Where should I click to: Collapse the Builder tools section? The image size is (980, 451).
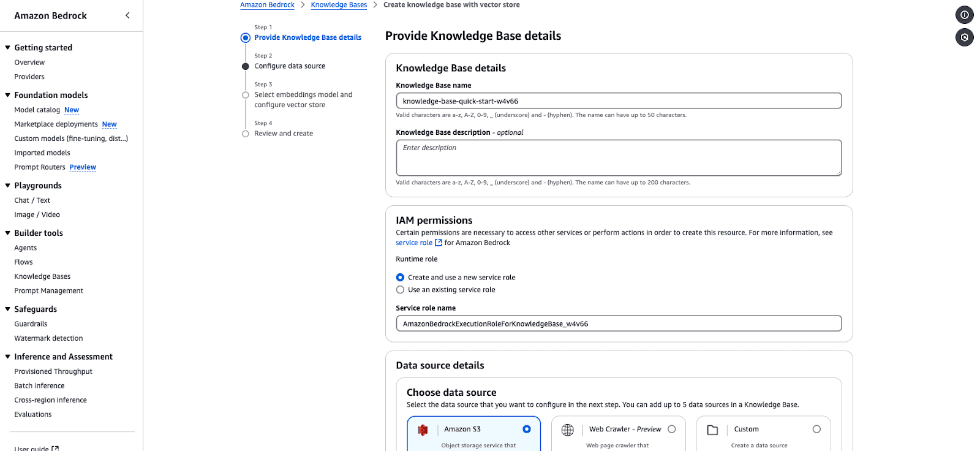tap(8, 233)
